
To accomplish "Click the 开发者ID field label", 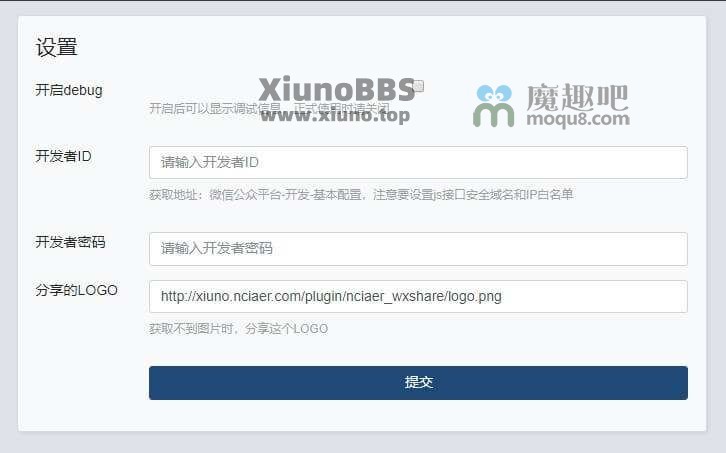I will pyautogui.click(x=63, y=156).
